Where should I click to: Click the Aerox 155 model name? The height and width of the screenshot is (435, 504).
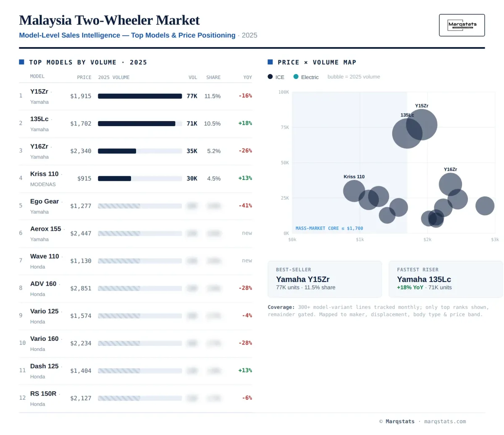point(45,229)
